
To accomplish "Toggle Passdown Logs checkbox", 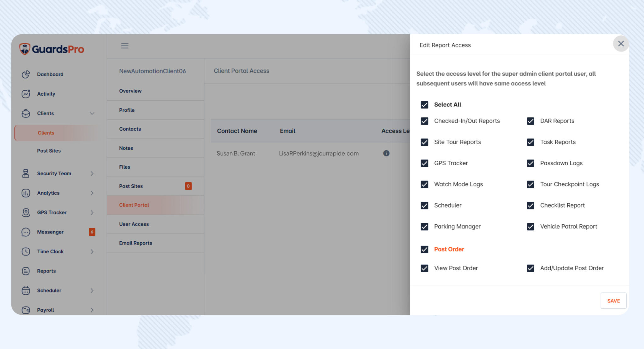I will point(530,163).
